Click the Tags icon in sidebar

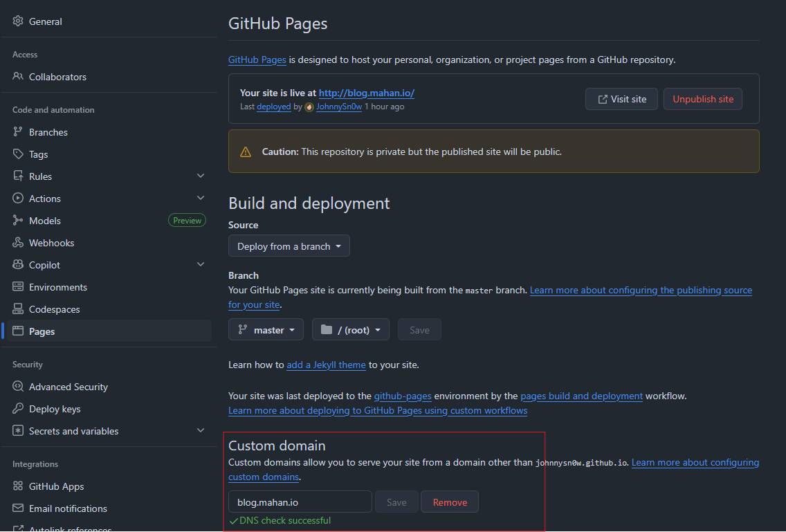18,154
